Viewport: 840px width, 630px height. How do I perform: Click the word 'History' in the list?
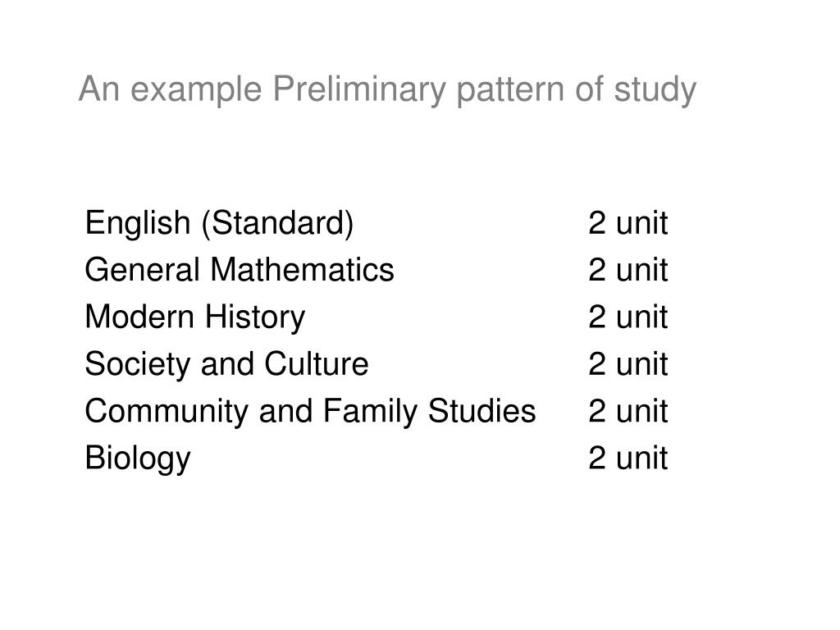255,317
